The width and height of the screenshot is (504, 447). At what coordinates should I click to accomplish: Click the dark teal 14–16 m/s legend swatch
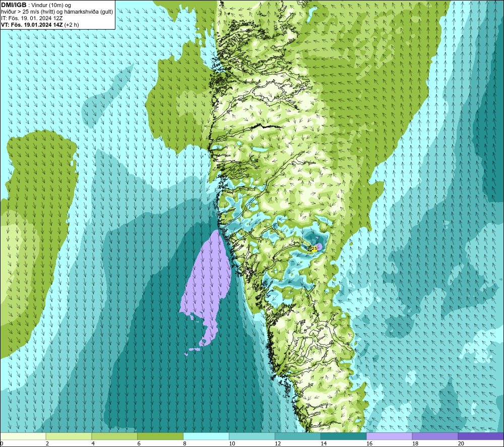pos(344,436)
